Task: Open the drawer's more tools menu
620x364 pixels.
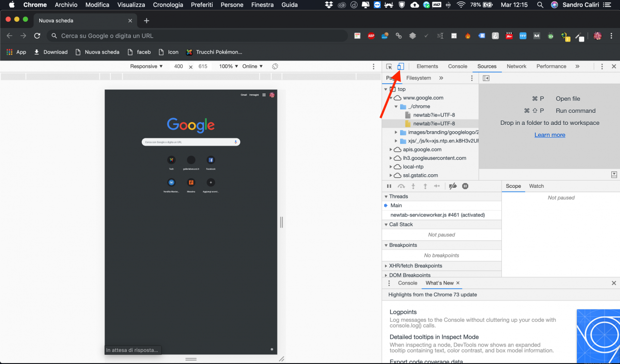Action: (388, 283)
